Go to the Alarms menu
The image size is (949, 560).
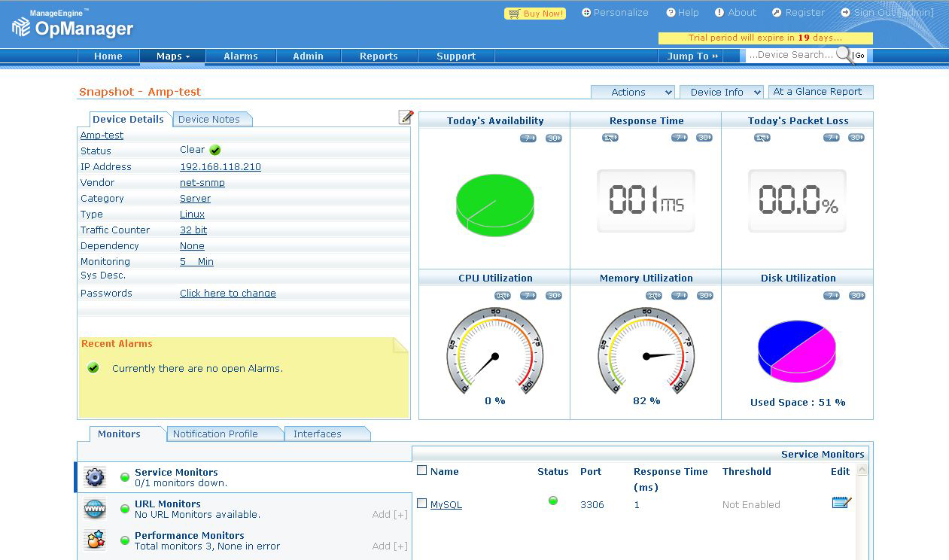241,56
